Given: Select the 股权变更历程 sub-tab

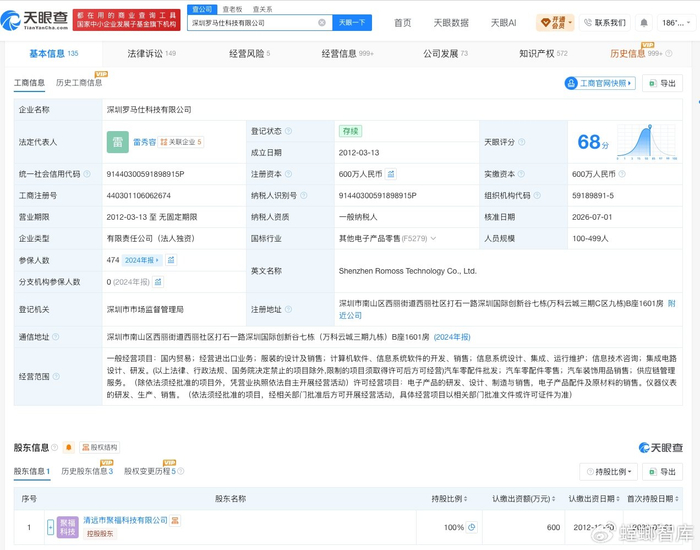Looking at the screenshot, I should click(150, 471).
